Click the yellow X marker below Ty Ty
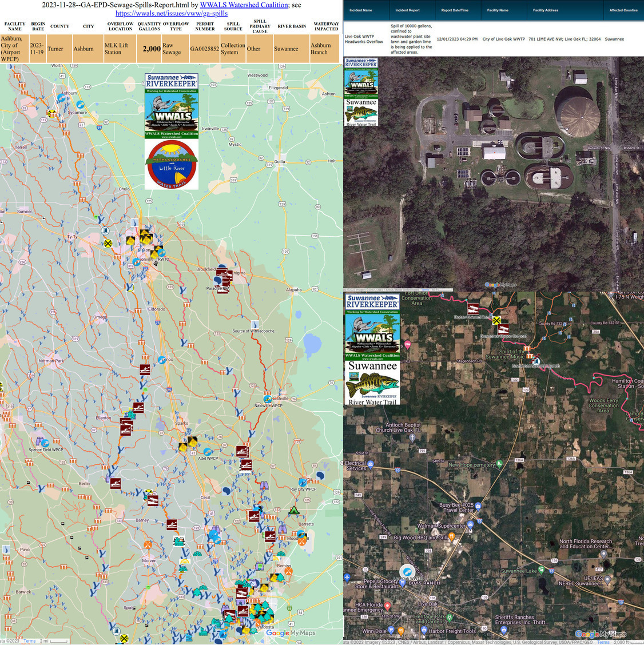The image size is (644, 645). pos(108,243)
